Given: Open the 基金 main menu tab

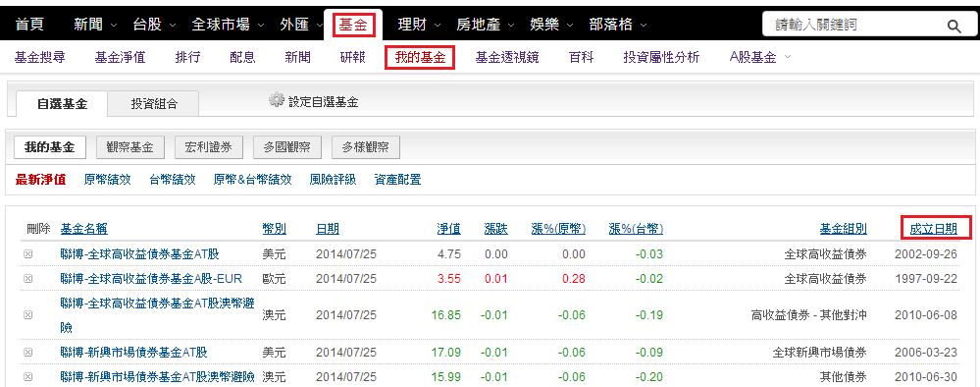Looking at the screenshot, I should pyautogui.click(x=353, y=26).
